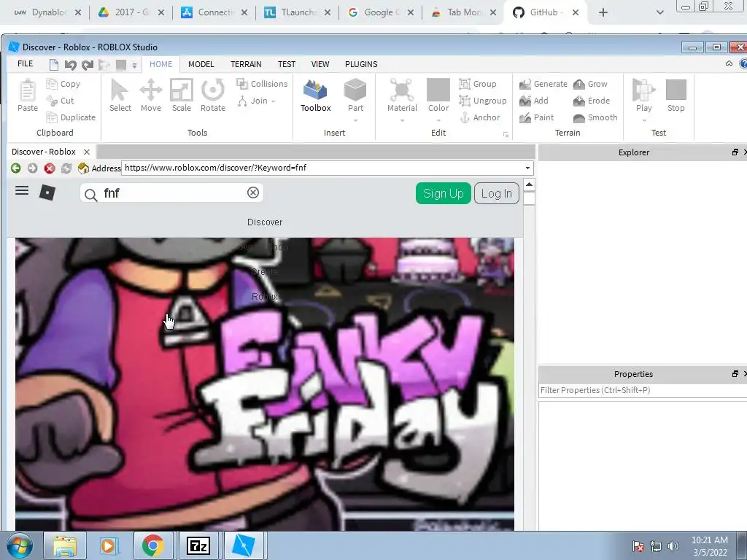
Task: Undock the Explorer panel
Action: point(735,152)
